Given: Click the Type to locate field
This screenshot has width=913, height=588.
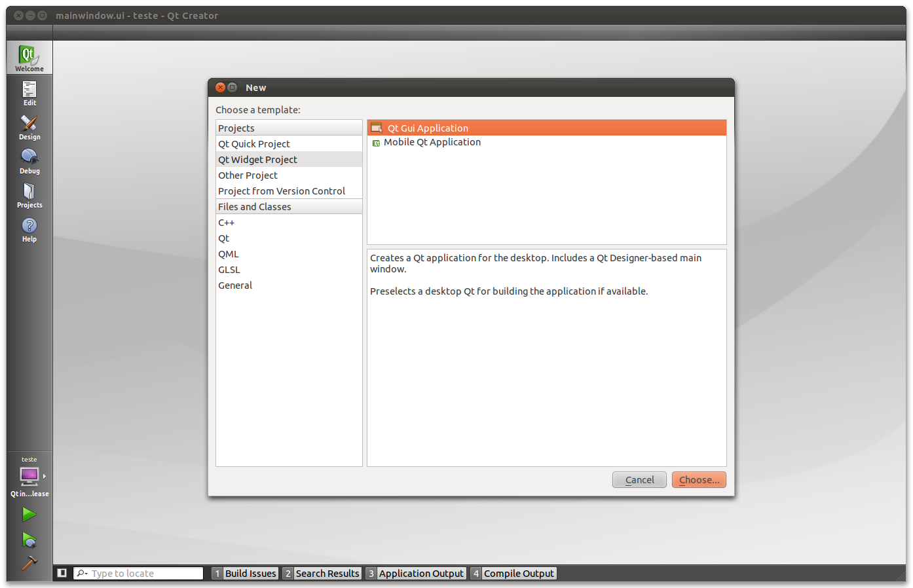Looking at the screenshot, I should click(138, 574).
